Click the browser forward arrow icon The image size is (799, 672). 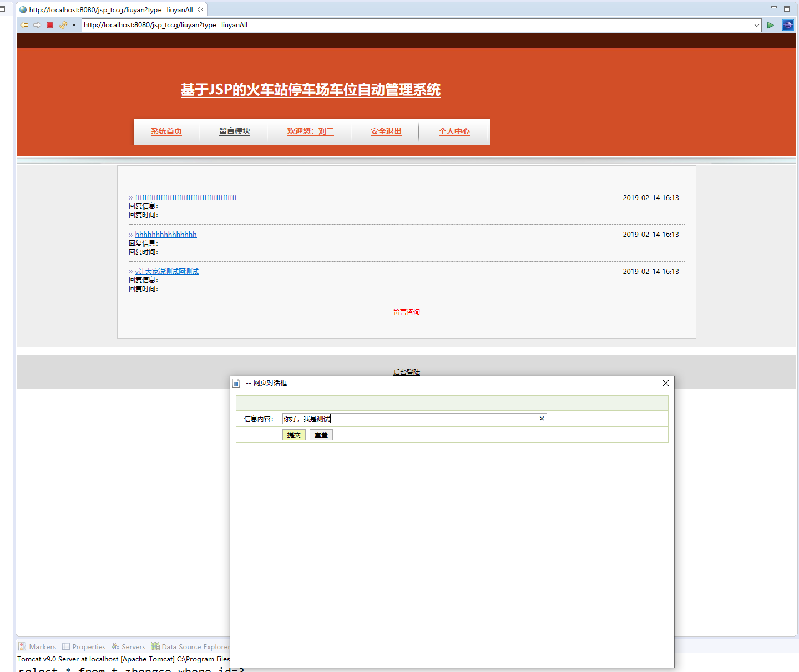[x=37, y=25]
